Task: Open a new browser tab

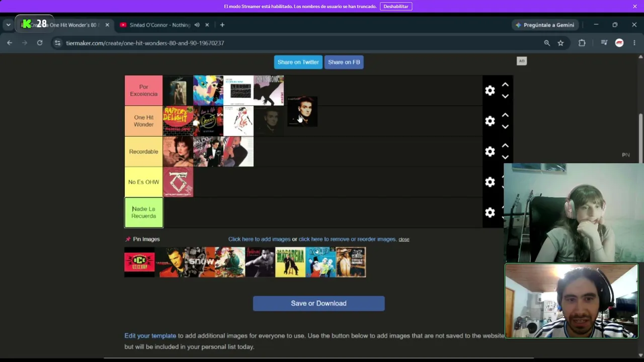Action: click(x=222, y=25)
